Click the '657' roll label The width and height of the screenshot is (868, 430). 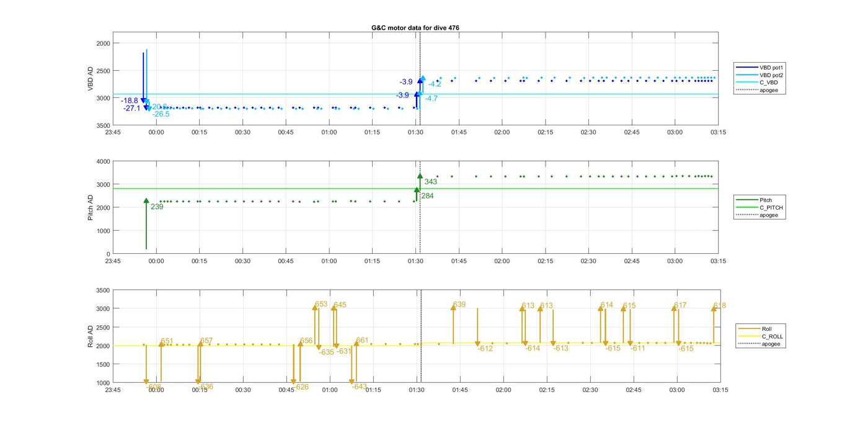click(x=206, y=341)
